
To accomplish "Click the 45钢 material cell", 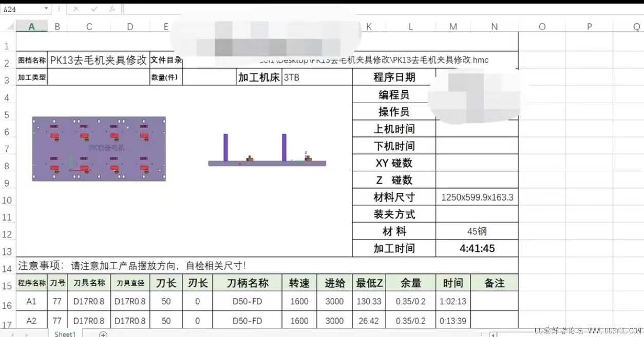I will (477, 231).
